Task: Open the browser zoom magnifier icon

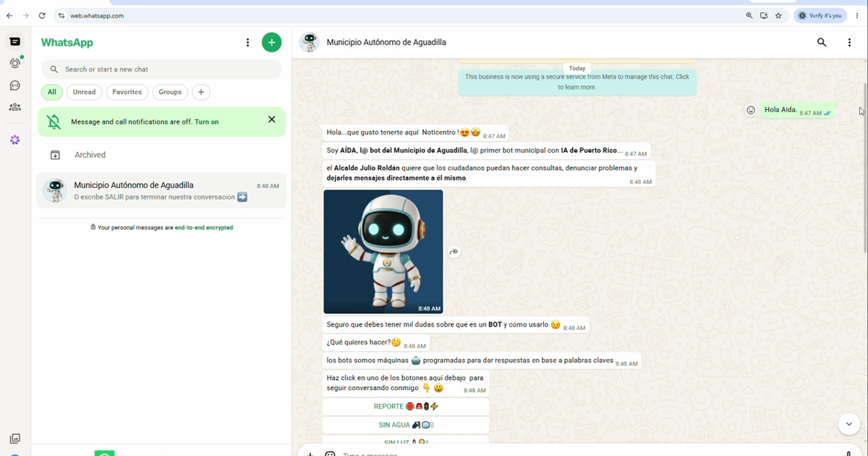Action: [x=749, y=15]
